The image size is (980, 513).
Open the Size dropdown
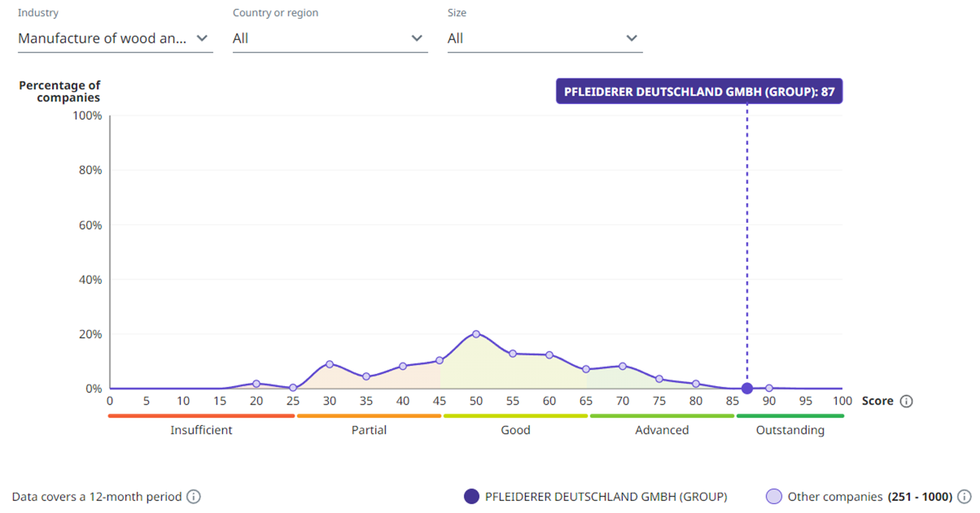[x=545, y=39]
